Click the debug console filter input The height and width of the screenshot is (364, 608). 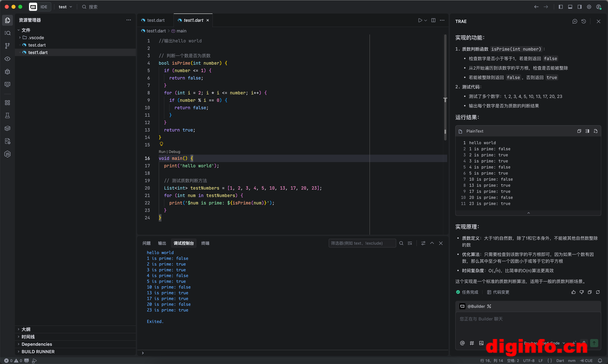[362, 243]
